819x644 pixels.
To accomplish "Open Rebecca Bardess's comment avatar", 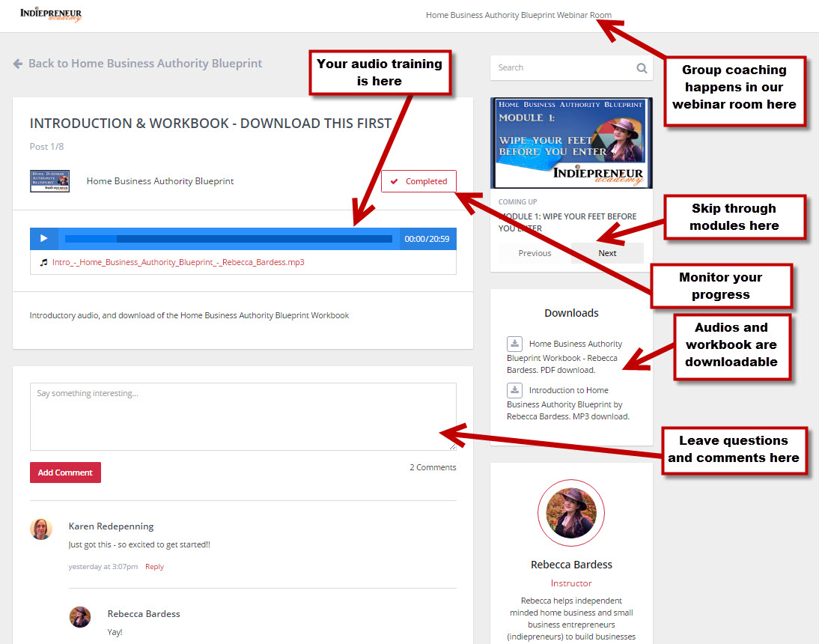I will 80,617.
